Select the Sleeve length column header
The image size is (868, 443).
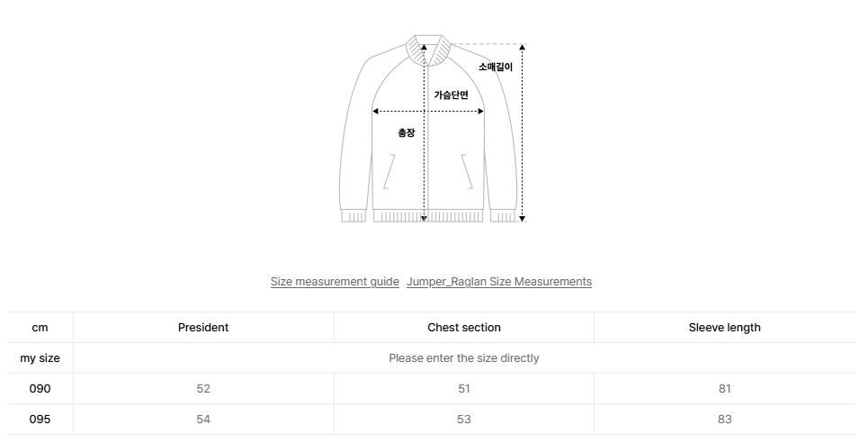[x=724, y=328]
